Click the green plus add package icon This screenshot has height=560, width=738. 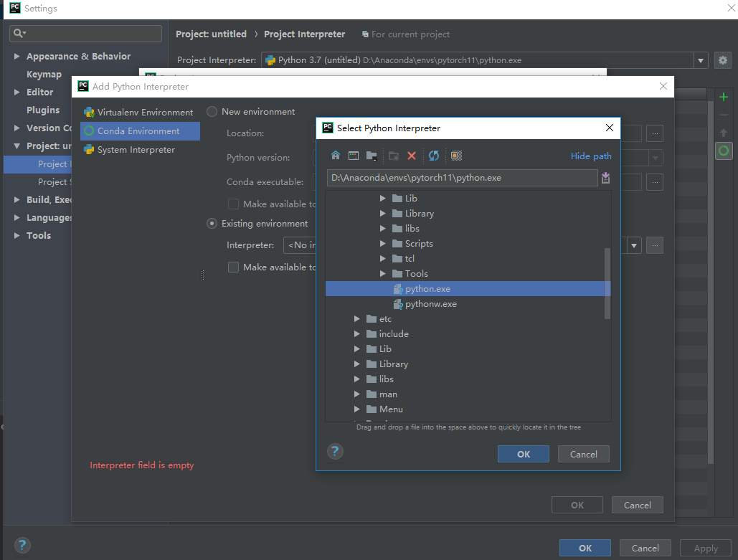click(x=724, y=97)
